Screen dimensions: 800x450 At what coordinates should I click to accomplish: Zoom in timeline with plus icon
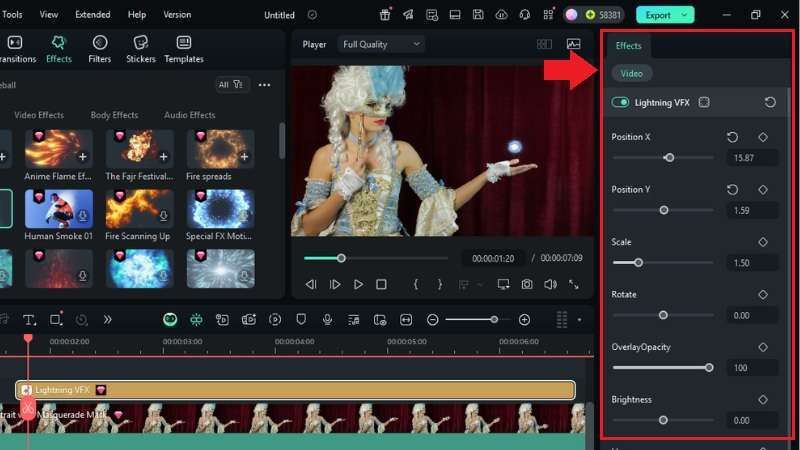click(x=524, y=320)
